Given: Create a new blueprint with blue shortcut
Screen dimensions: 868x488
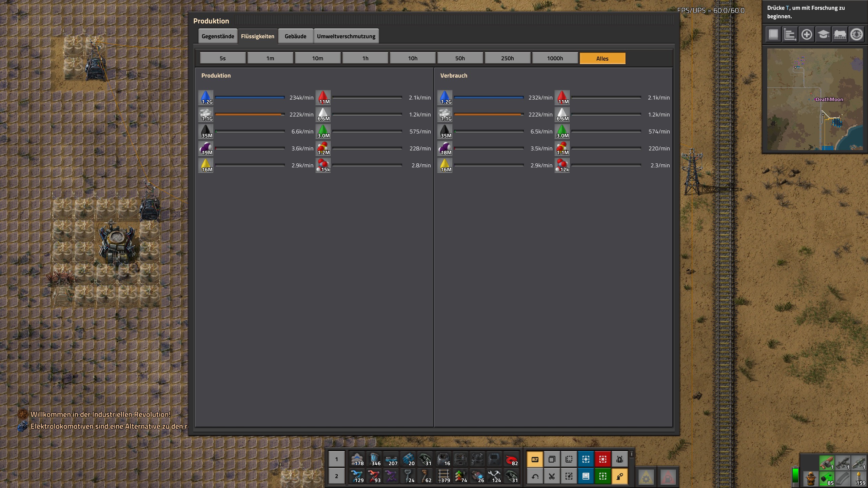Looking at the screenshot, I should [586, 460].
